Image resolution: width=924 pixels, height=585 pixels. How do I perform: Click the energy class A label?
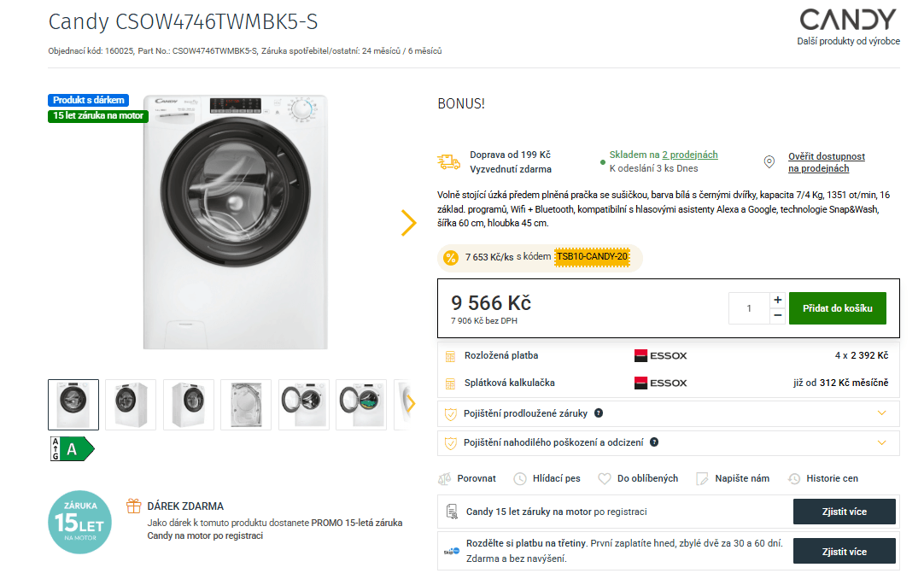coord(73,449)
